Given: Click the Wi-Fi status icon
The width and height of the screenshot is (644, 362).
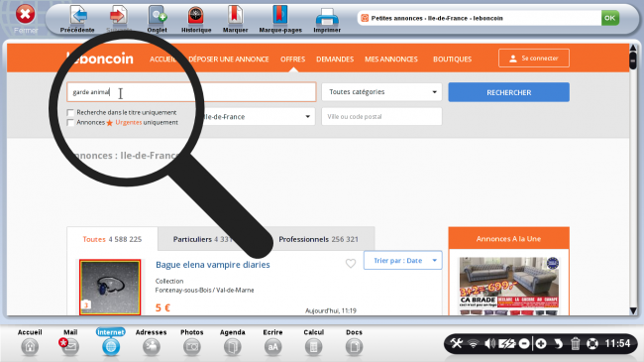Looking at the screenshot, I should pos(474,343).
